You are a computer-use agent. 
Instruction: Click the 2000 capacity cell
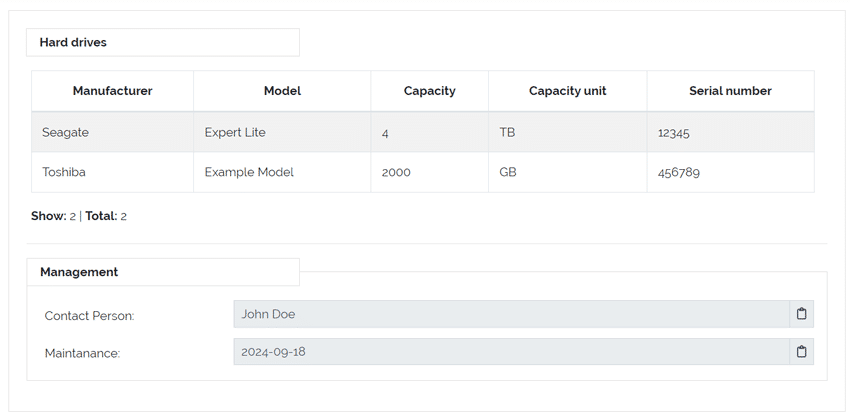coord(396,172)
